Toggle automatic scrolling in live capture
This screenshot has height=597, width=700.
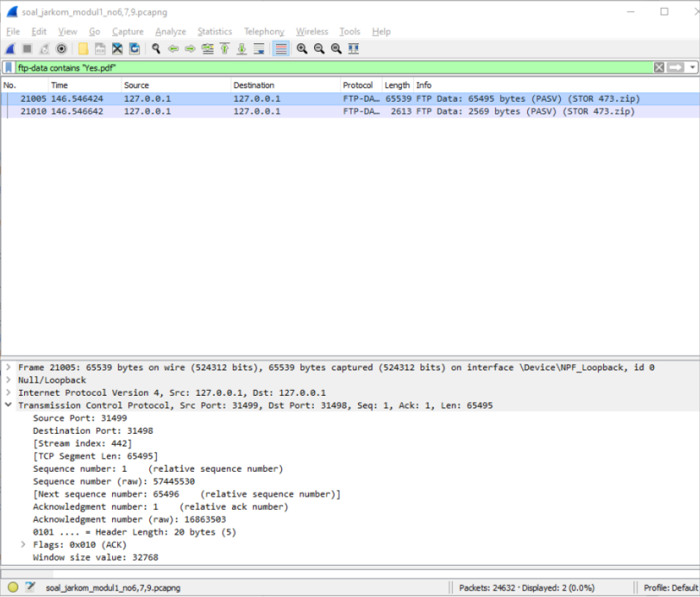(x=258, y=49)
